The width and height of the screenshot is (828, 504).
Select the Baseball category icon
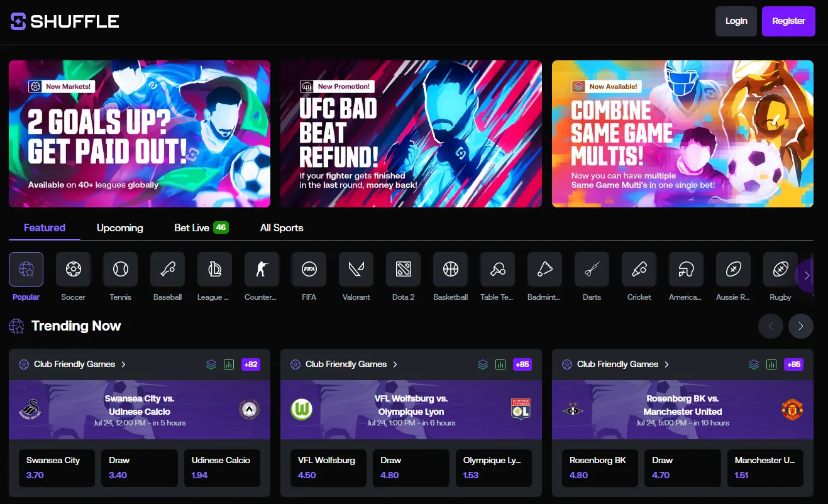click(x=168, y=270)
